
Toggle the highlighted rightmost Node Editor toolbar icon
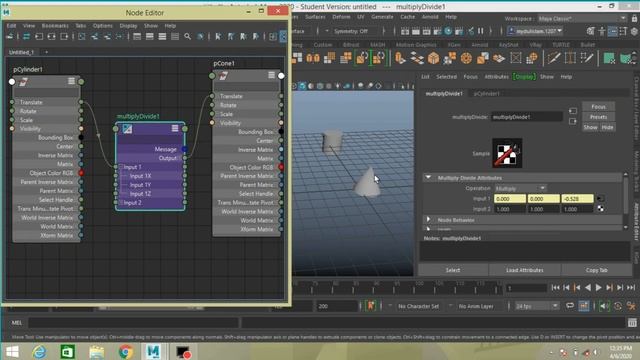click(283, 37)
